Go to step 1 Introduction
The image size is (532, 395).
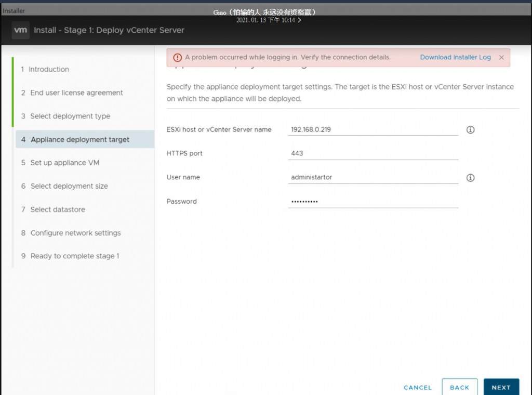tap(45, 69)
